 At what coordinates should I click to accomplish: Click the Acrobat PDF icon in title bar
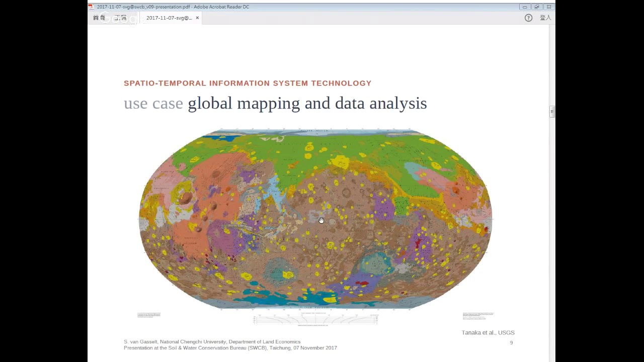(x=91, y=7)
